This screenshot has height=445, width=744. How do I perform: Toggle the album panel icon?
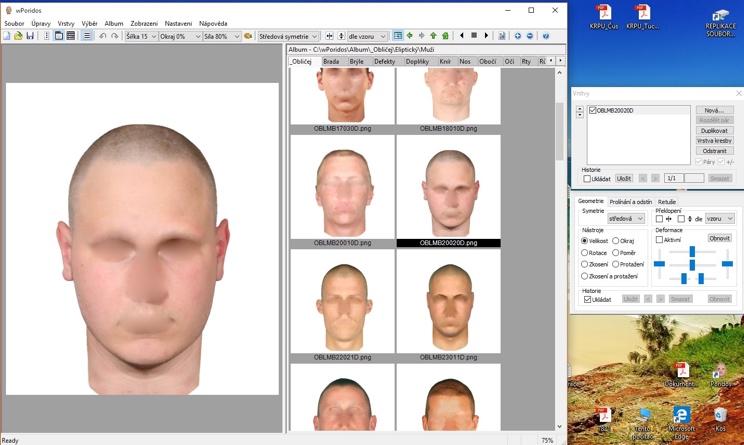click(398, 36)
